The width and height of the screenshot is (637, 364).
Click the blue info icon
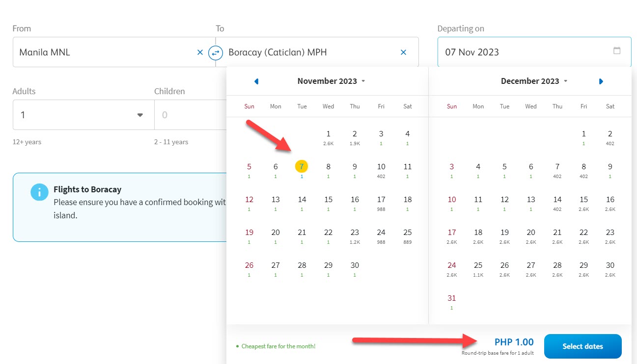[x=39, y=192]
